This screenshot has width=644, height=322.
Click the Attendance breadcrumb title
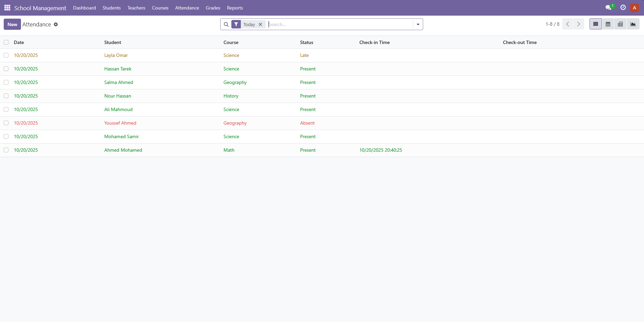click(37, 24)
